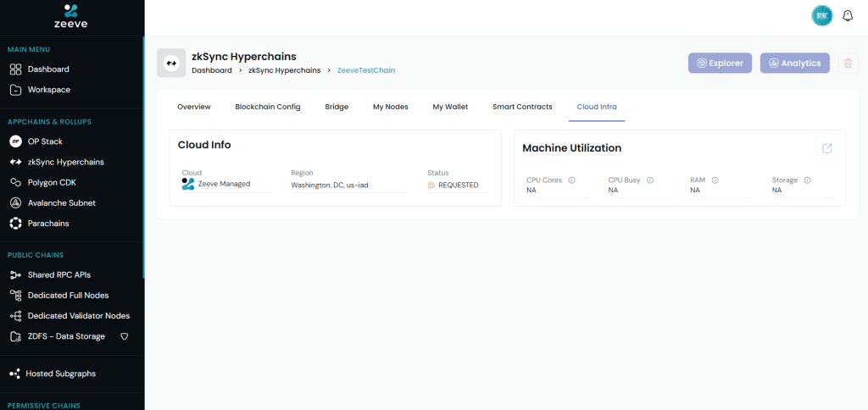
Task: Click the Hosted Subgraphs icon
Action: [x=14, y=374]
